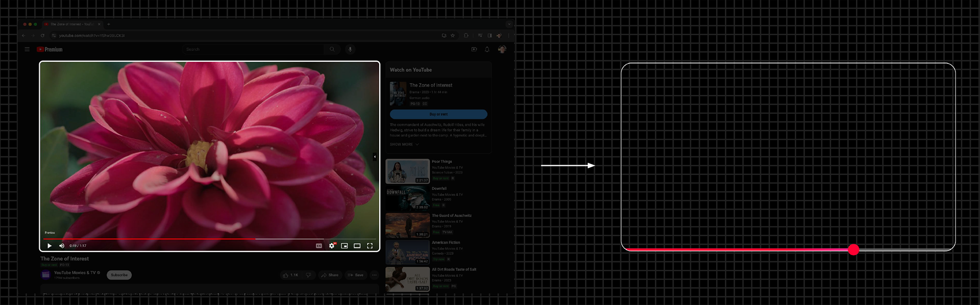The image size is (980, 305).
Task: Toggle closed captions with the CC button
Action: [x=319, y=246]
